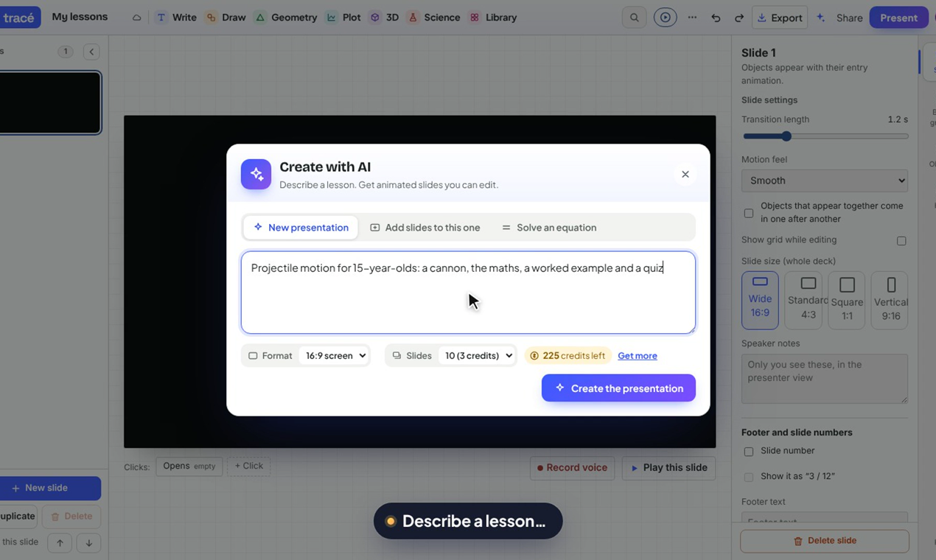Adjust the Transition length slider
This screenshot has height=560, width=936.
click(x=825, y=136)
